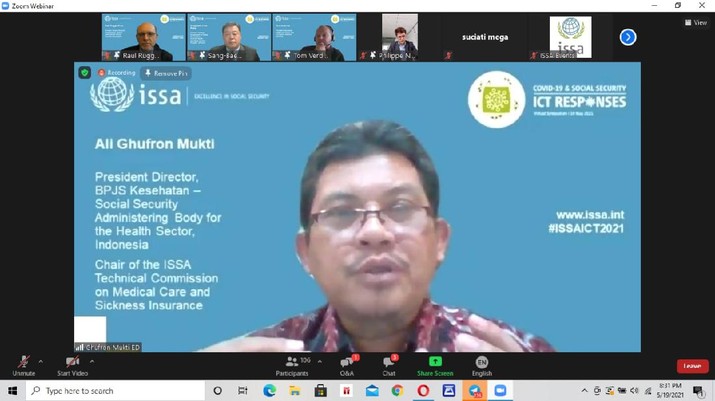Click the Remove Pin button
Image resolution: width=715 pixels, height=401 pixels.
[166, 73]
